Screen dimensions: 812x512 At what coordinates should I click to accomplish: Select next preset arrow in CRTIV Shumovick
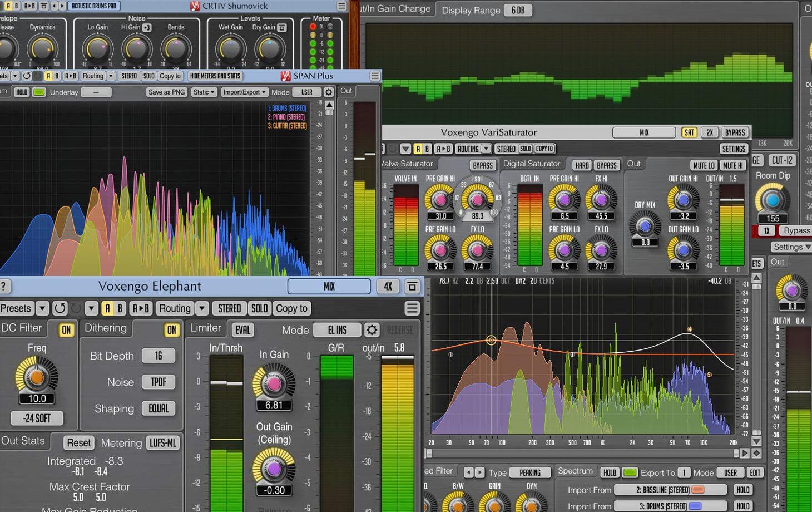(x=62, y=6)
